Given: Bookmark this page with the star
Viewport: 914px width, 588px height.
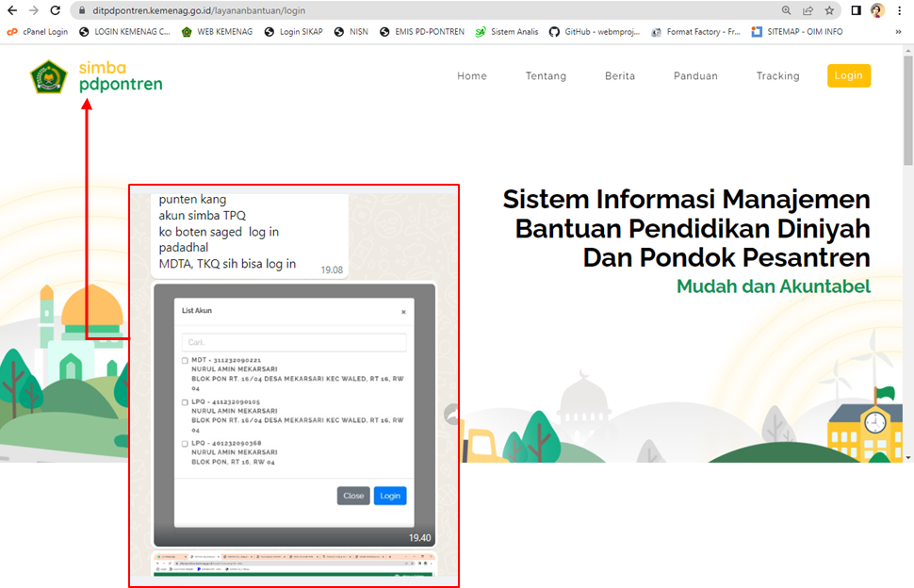Looking at the screenshot, I should (x=829, y=10).
